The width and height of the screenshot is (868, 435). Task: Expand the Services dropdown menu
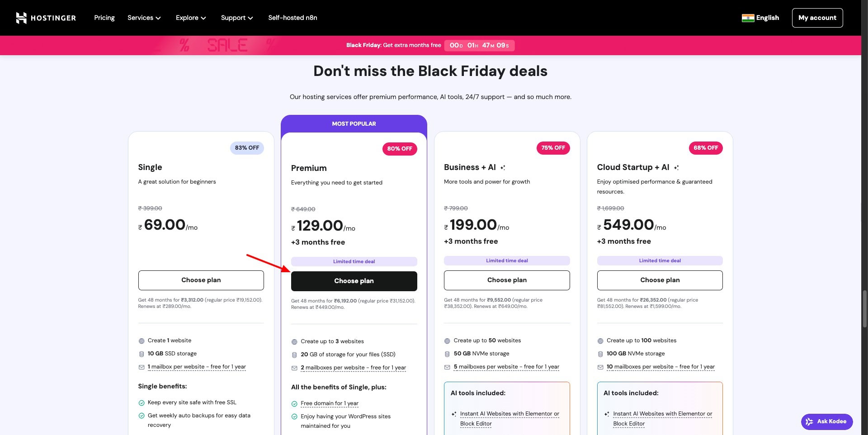[x=144, y=18]
